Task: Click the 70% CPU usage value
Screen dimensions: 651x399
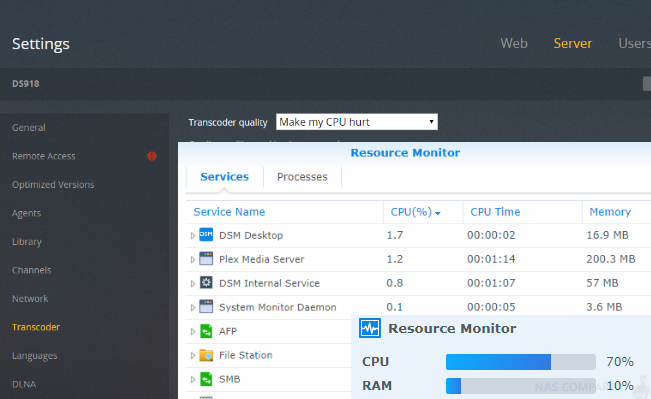Action: [620, 362]
